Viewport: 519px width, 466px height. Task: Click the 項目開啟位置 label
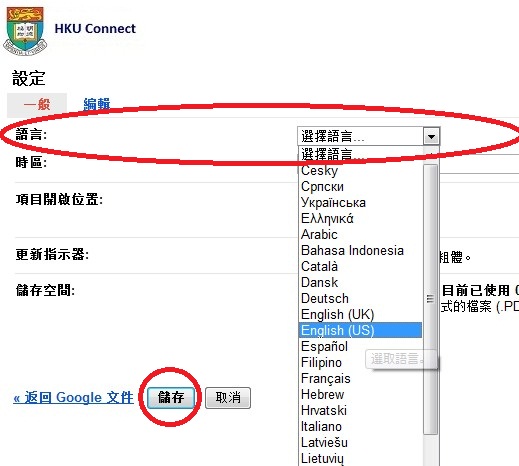(59, 199)
